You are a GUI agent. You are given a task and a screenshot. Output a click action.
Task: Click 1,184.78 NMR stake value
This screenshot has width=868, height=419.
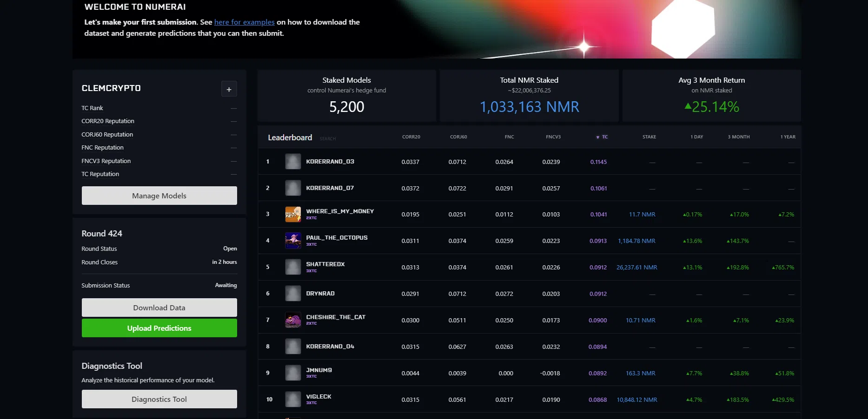636,241
